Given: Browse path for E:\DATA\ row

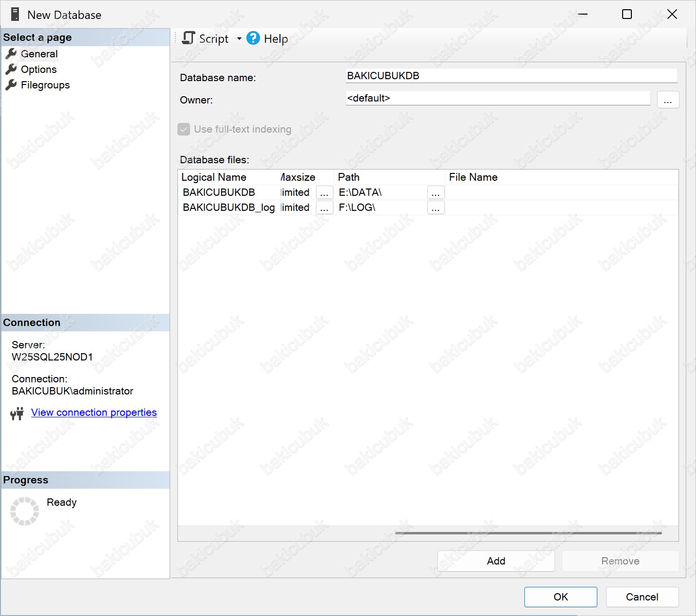Looking at the screenshot, I should click(435, 192).
